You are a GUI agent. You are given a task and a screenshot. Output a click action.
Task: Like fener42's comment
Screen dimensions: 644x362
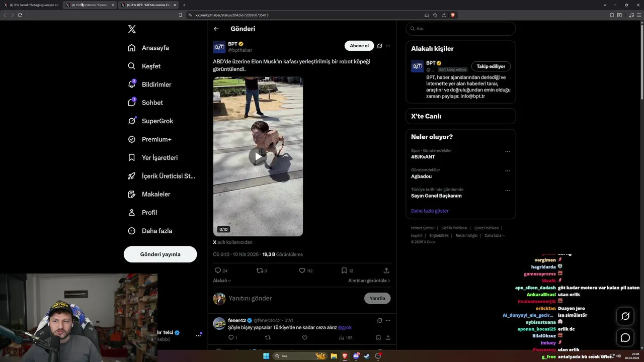[304, 337]
